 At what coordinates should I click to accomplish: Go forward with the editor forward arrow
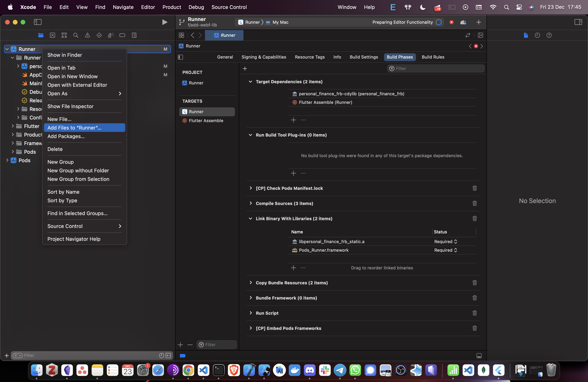click(200, 35)
